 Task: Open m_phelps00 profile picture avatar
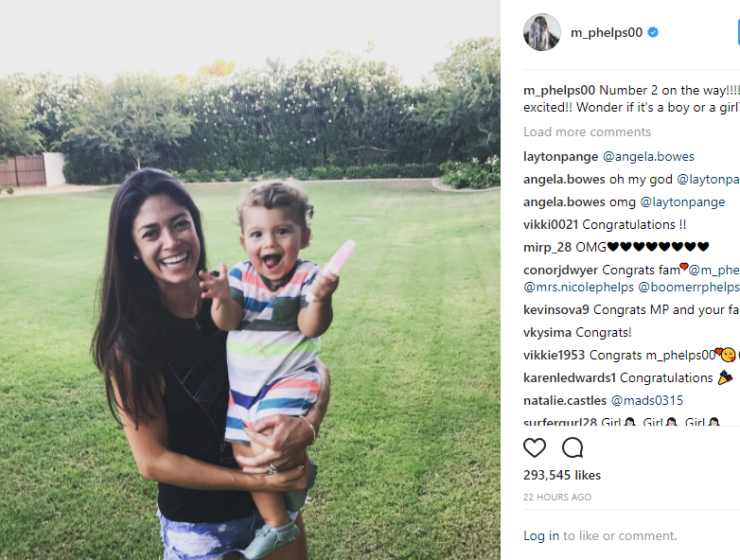(x=542, y=32)
